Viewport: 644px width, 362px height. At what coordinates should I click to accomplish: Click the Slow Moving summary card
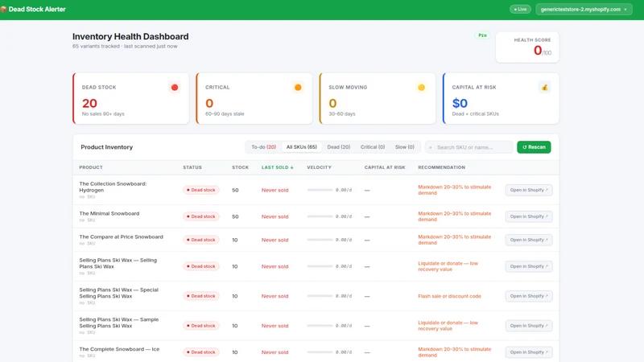378,98
